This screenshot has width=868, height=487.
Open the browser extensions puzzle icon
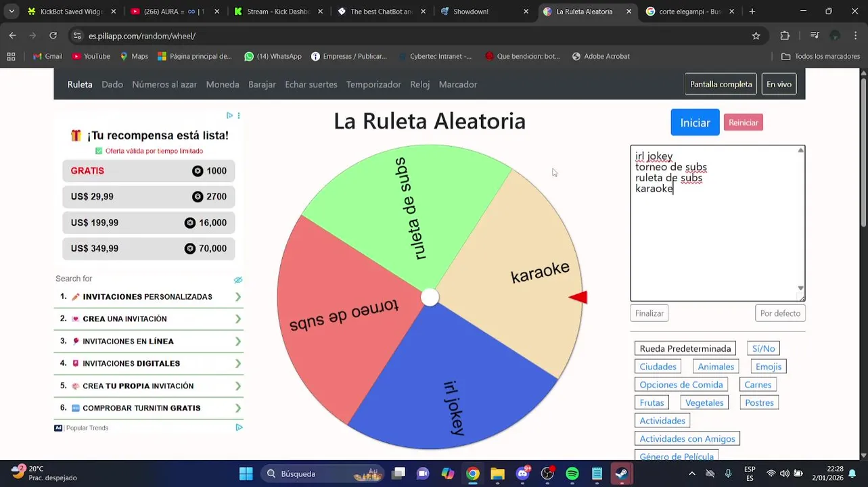coord(785,36)
